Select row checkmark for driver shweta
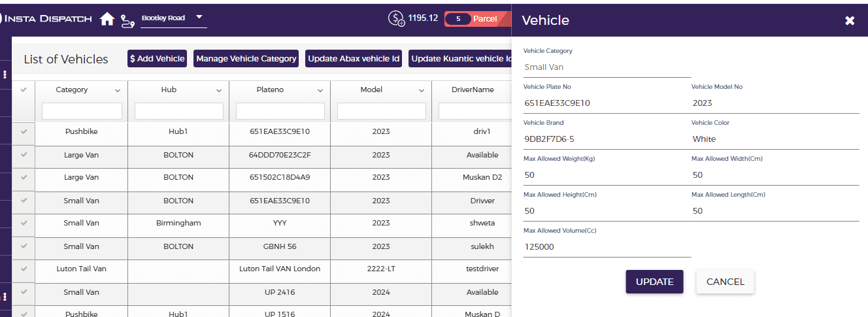The image size is (868, 317). 24,223
